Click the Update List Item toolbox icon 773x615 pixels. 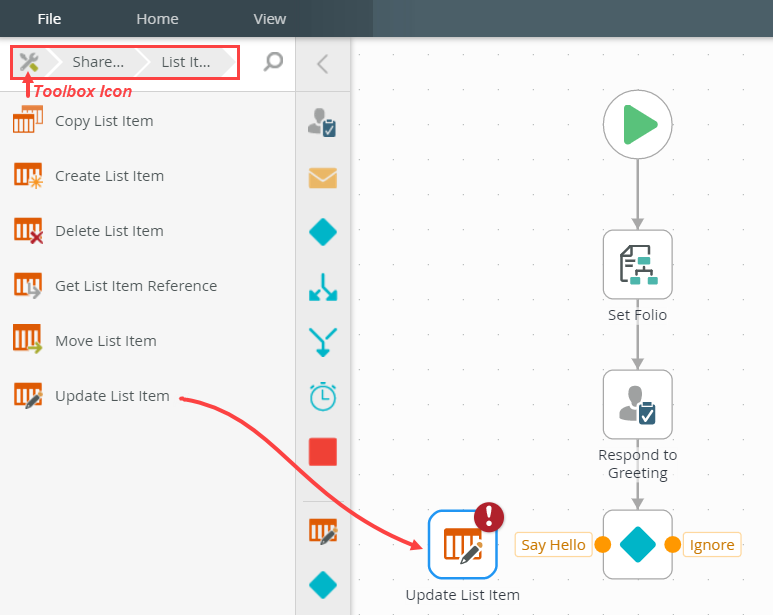(28, 395)
